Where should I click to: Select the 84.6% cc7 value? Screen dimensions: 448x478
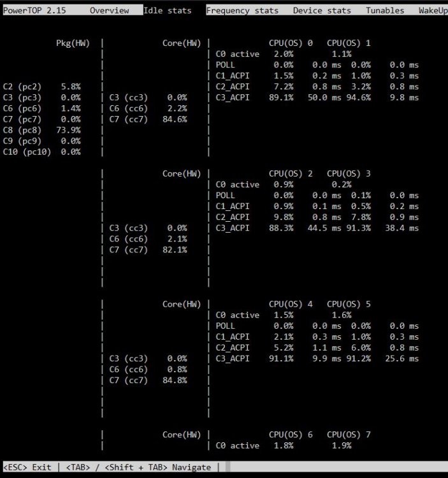(x=175, y=119)
